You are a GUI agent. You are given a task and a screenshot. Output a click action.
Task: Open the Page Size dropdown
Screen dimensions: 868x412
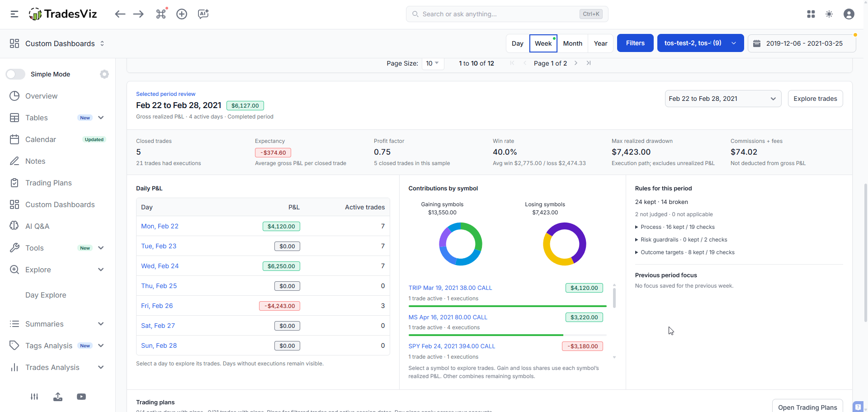433,63
